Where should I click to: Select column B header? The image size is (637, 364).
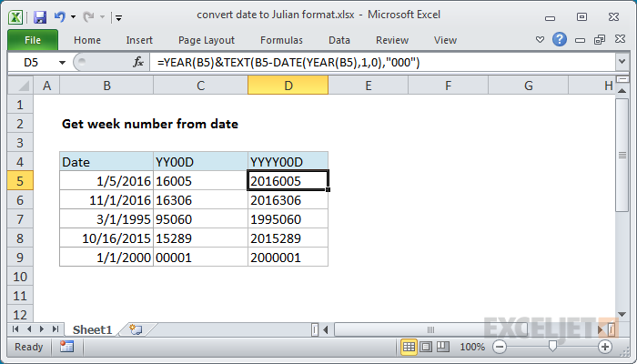tap(106, 86)
